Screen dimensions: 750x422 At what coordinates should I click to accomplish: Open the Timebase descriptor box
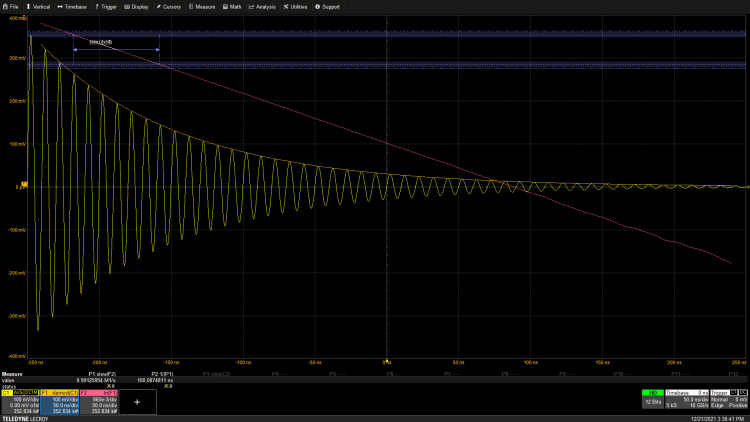click(687, 399)
